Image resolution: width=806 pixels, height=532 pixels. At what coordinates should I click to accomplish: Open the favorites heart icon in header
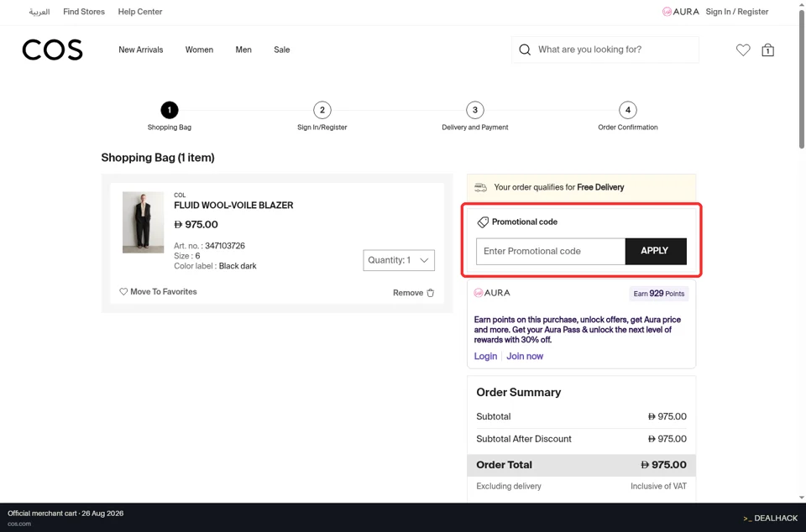743,50
